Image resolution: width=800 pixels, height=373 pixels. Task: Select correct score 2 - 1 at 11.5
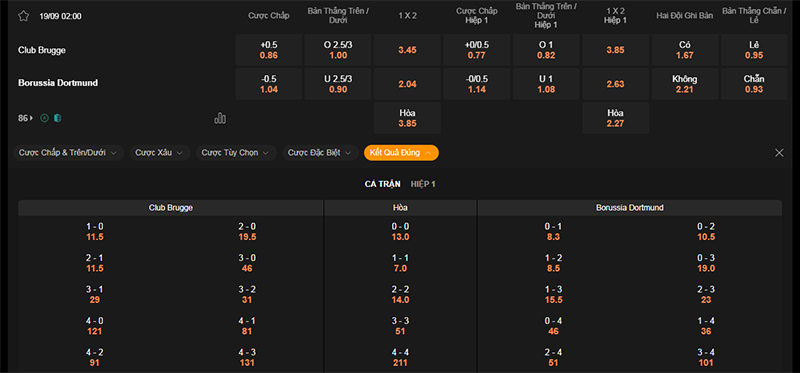click(95, 263)
